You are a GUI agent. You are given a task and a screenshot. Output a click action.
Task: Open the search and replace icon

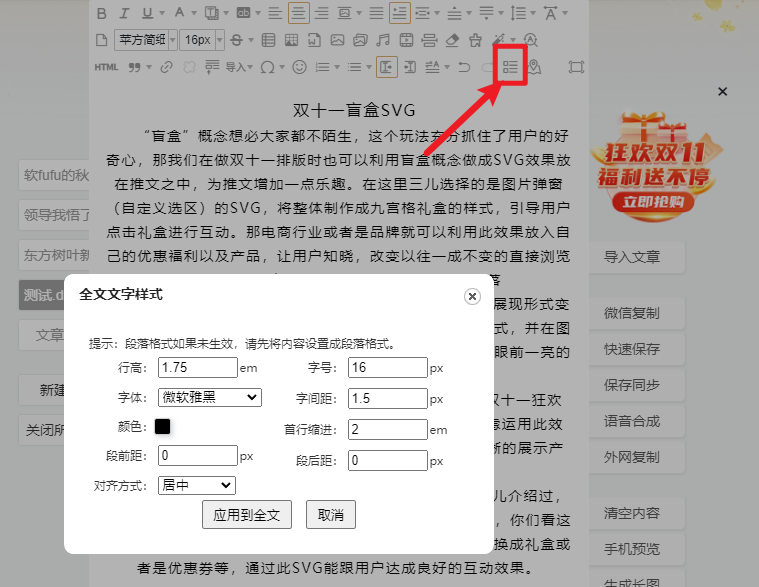[531, 40]
